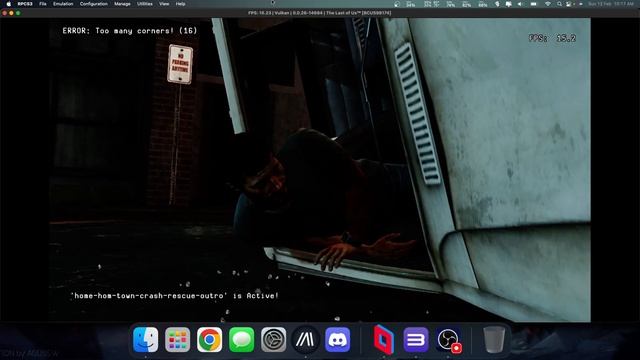
Task: Open the red and blue square logo app
Action: (384, 340)
